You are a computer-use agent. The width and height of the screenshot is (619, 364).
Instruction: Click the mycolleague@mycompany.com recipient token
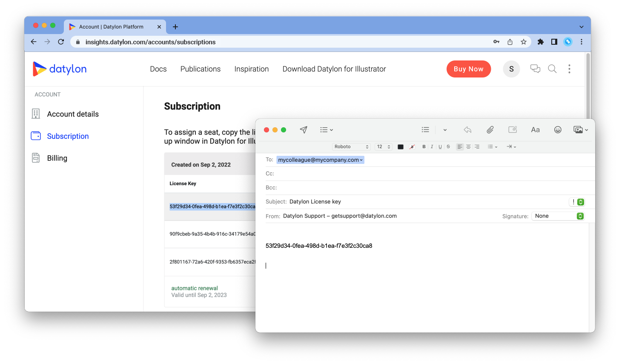click(320, 160)
